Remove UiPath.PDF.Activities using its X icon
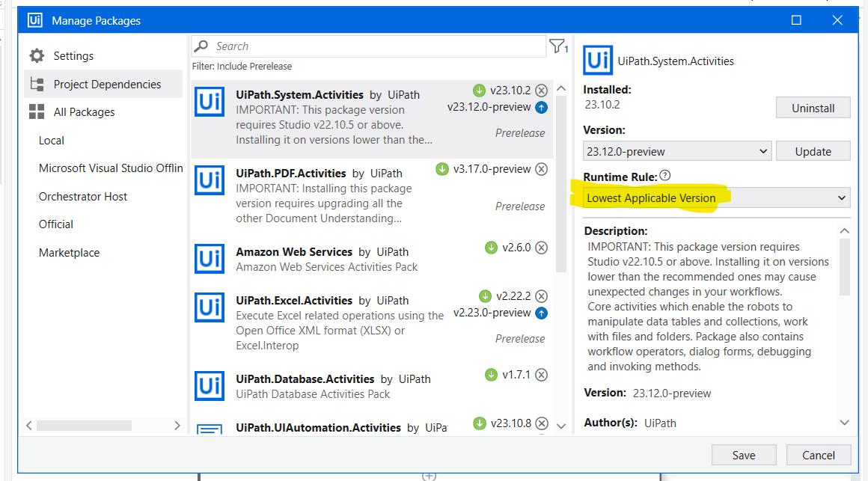Screen dimensions: 868x481 coord(542,169)
